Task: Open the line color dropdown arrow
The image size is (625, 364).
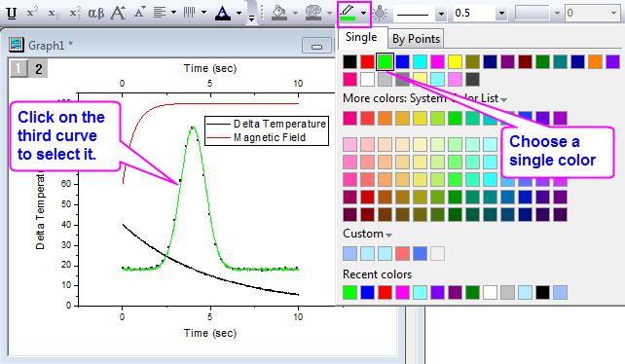Action: click(363, 14)
